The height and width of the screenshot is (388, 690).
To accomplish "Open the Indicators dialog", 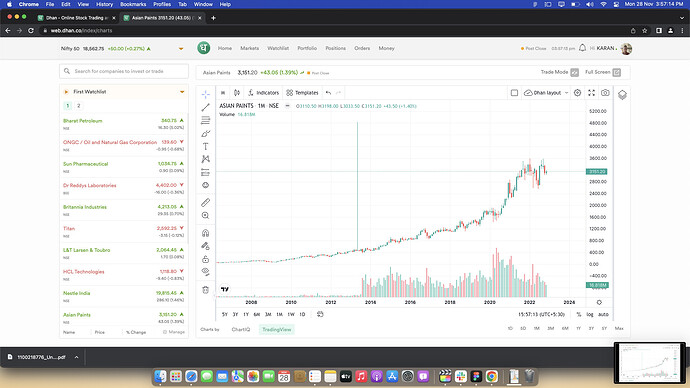I will point(264,92).
